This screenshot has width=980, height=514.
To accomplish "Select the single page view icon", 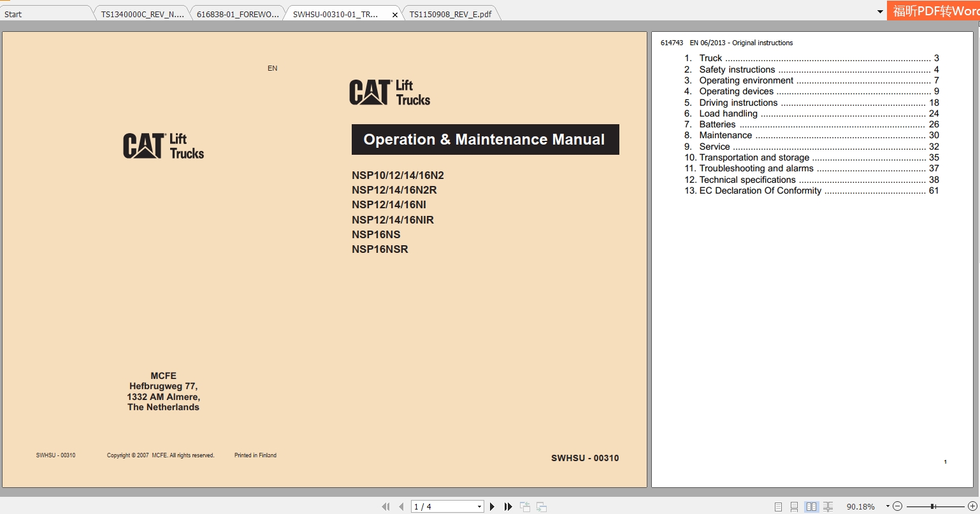I will click(x=778, y=506).
